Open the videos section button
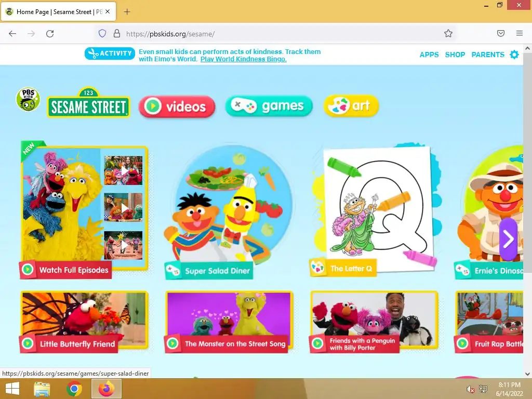This screenshot has width=532, height=399. [177, 107]
